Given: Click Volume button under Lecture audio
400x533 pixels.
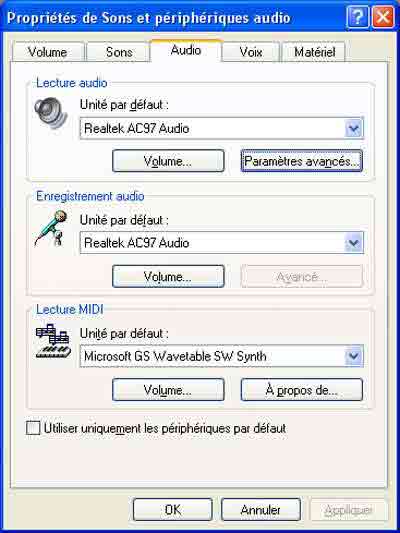Looking at the screenshot, I should [x=168, y=161].
